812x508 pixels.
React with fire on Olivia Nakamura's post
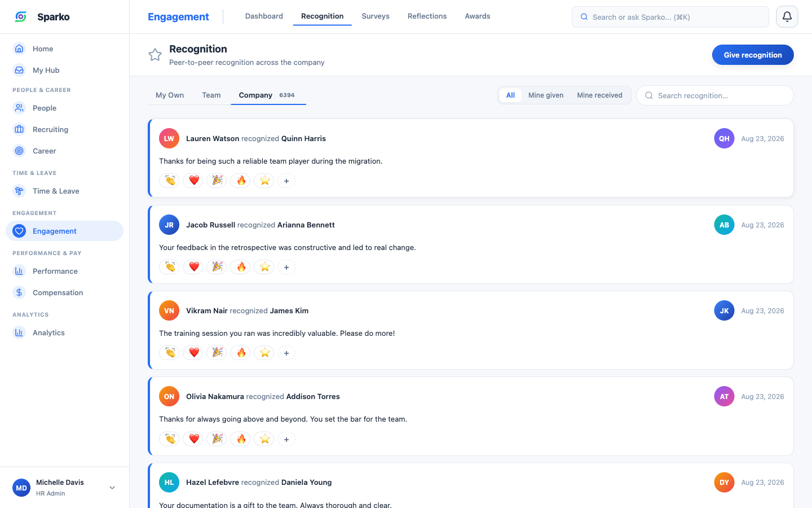(x=240, y=439)
